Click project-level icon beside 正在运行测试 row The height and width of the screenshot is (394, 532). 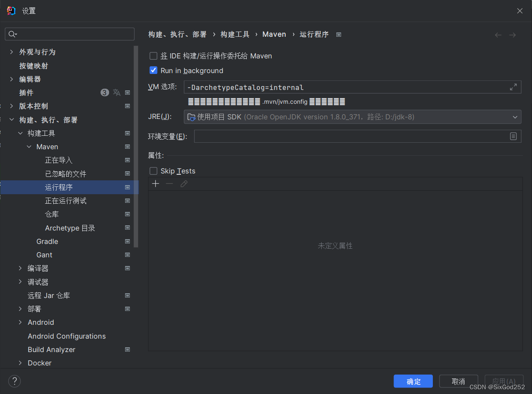pos(128,201)
